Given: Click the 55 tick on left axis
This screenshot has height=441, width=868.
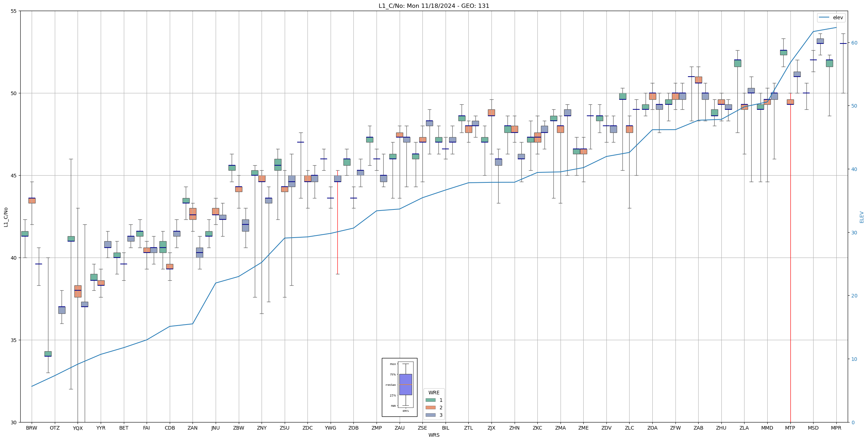Looking at the screenshot, I should [x=14, y=11].
